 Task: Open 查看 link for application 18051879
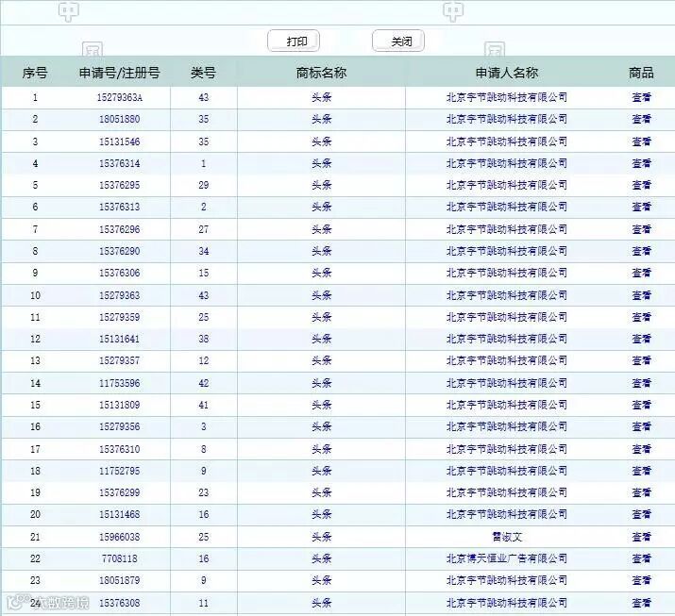641,580
